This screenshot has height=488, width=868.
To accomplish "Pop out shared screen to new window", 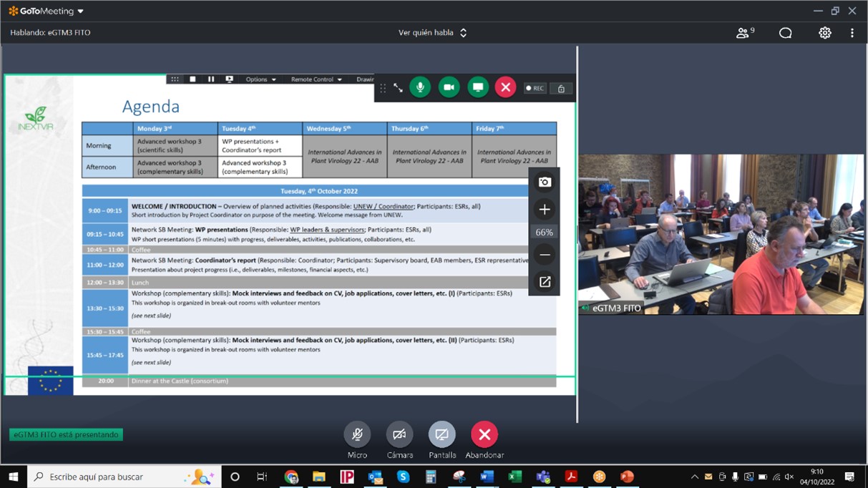I will click(545, 282).
